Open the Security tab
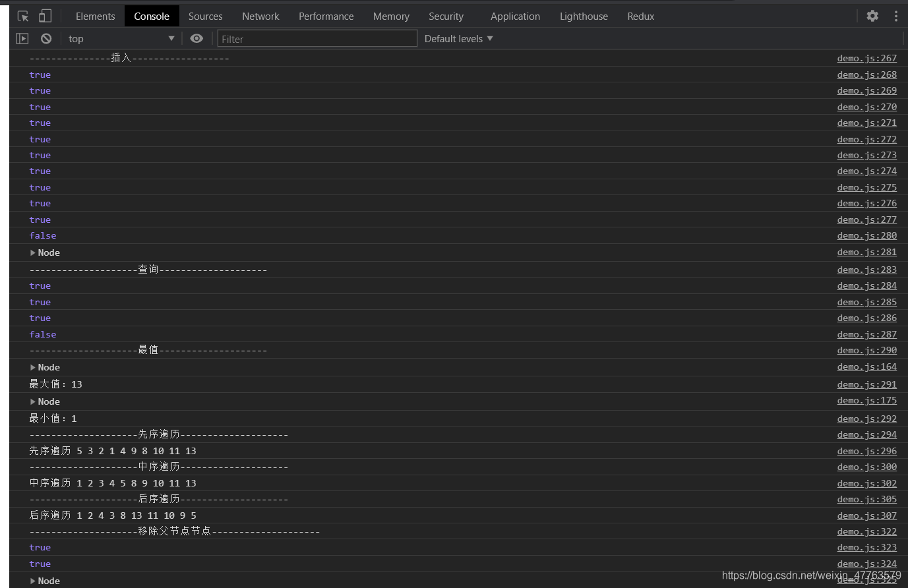 (x=446, y=16)
